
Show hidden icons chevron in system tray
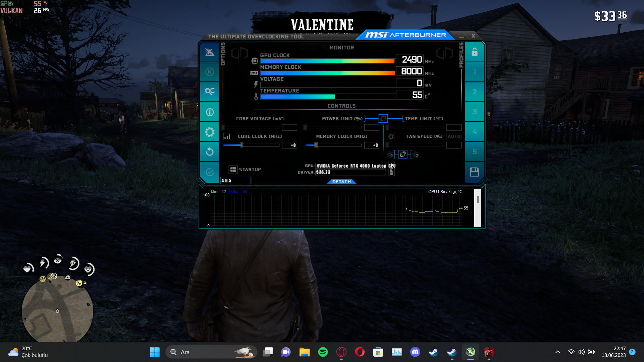(557, 352)
